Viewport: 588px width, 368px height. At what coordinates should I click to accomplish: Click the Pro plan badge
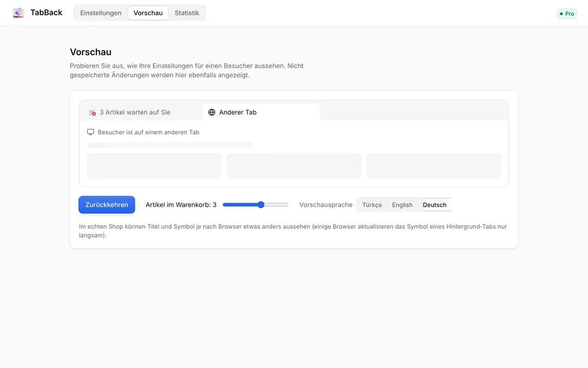567,14
